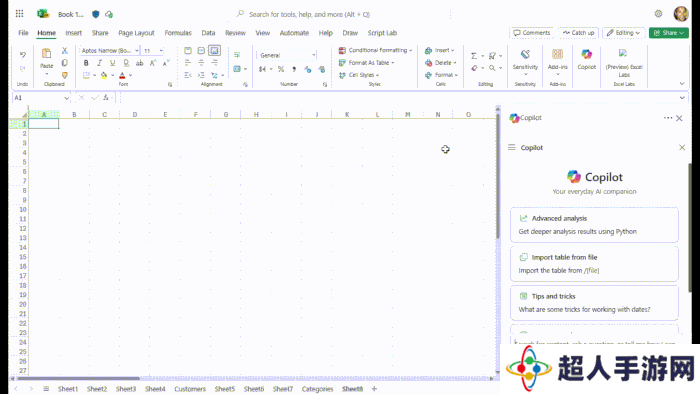
Task: Expand Conditional Formatting dropdown
Action: tap(410, 50)
